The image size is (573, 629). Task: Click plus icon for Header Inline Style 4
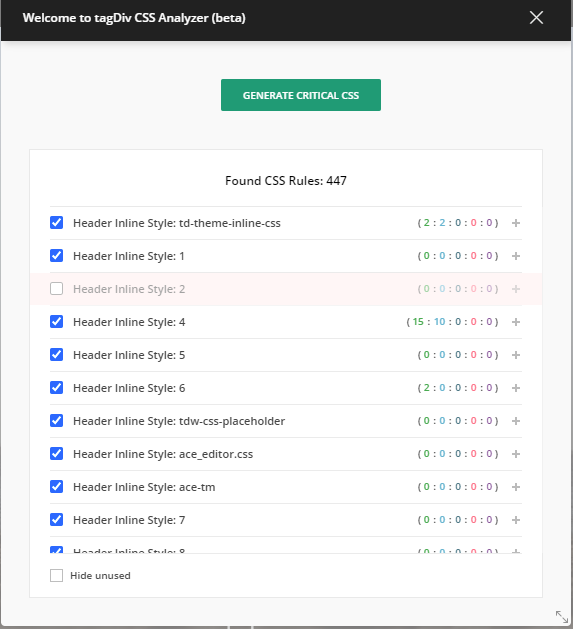coord(516,322)
